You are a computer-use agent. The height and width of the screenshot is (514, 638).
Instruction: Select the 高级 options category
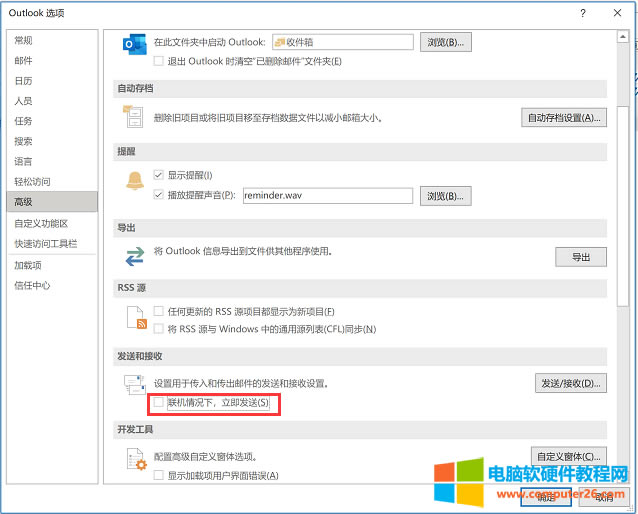(x=52, y=201)
